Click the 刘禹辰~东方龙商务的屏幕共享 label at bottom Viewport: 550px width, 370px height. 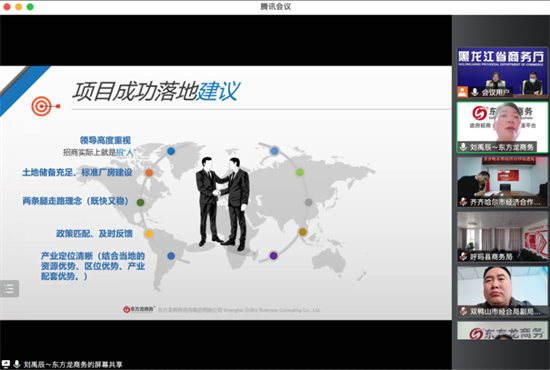(73, 364)
